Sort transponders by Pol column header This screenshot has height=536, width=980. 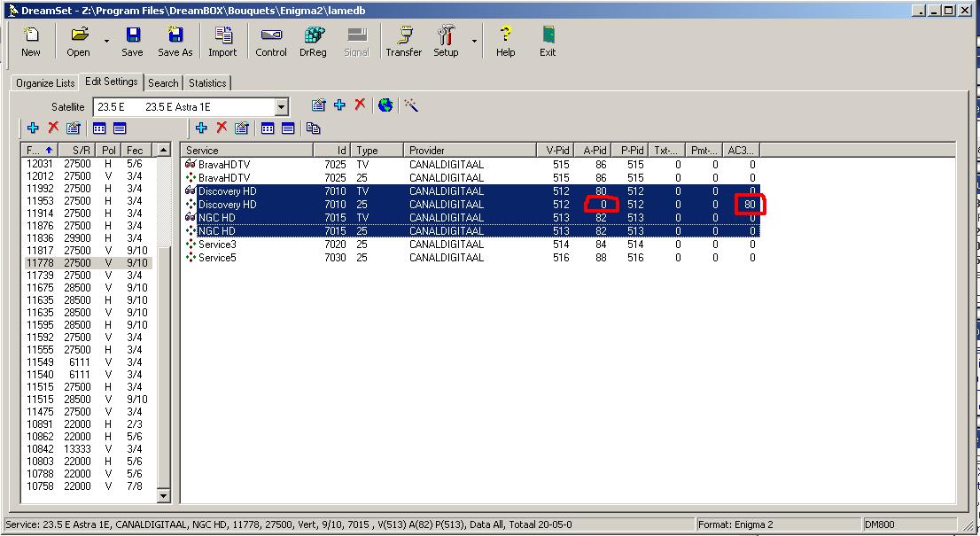[110, 150]
